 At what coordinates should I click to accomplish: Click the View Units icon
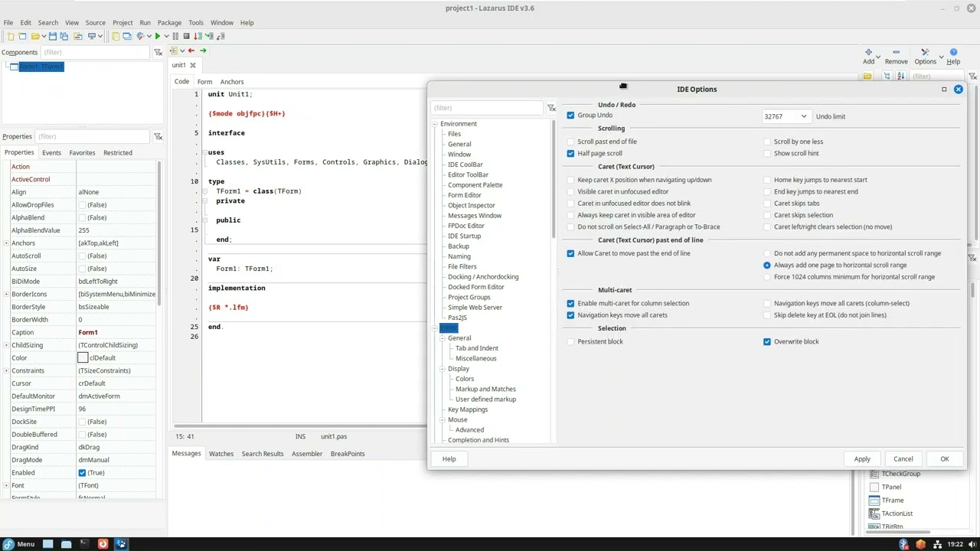point(116,36)
